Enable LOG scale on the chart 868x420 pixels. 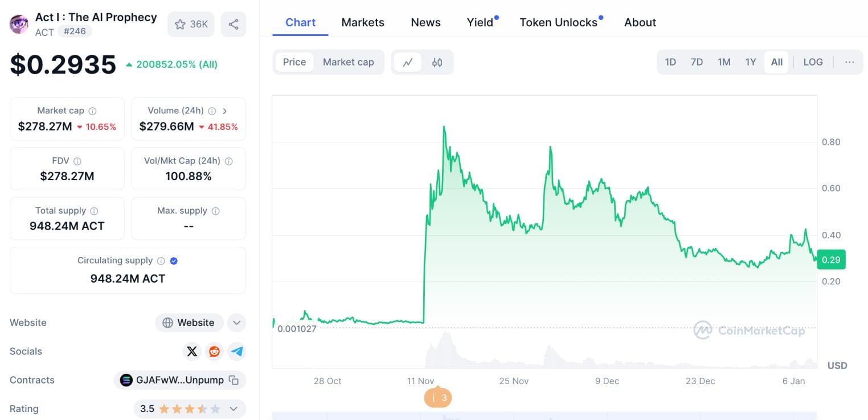813,62
